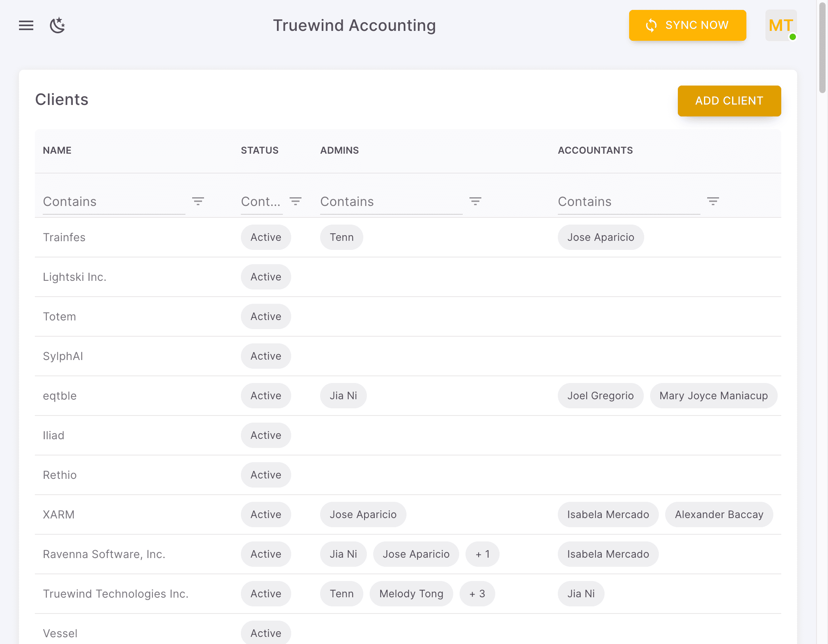Click the ADD CLIENT button
Viewport: 828px width, 644px height.
[729, 101]
